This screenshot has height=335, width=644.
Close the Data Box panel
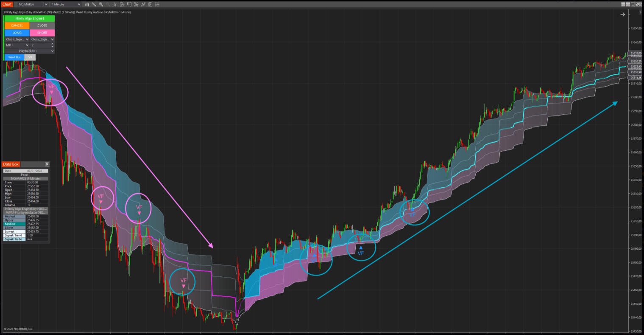pos(47,164)
